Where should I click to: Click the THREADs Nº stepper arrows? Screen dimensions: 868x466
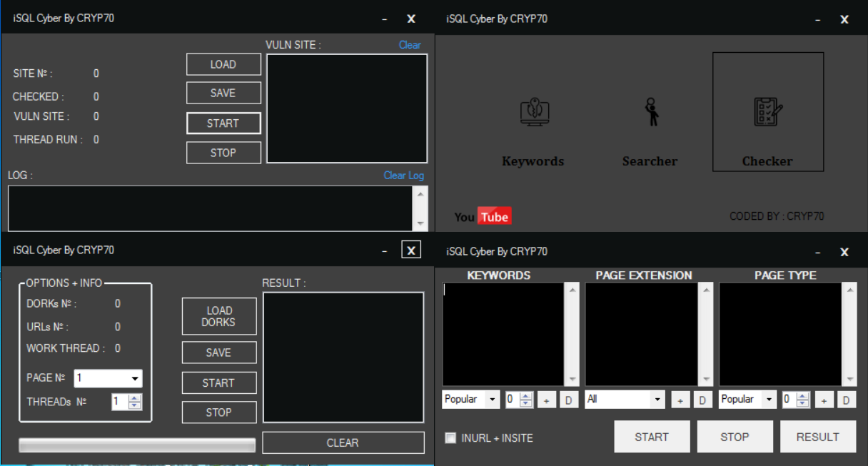point(135,402)
